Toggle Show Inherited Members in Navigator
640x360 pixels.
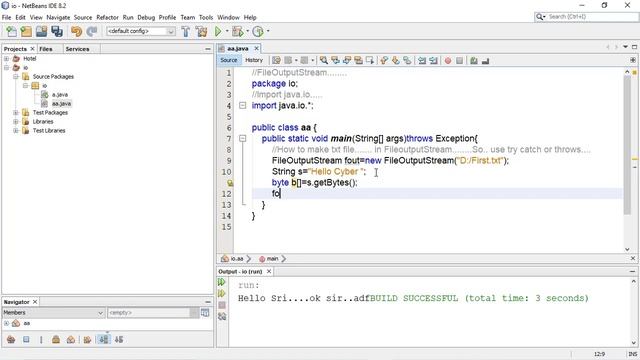coord(11,339)
